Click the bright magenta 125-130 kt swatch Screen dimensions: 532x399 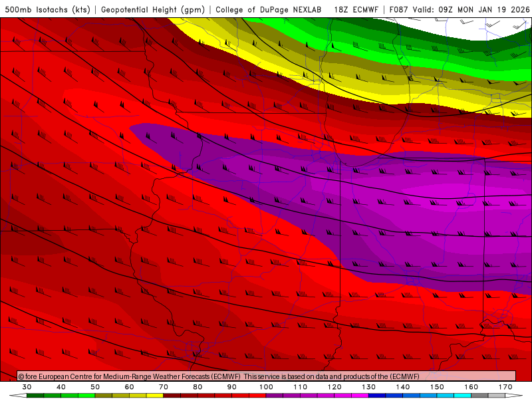[360, 396]
